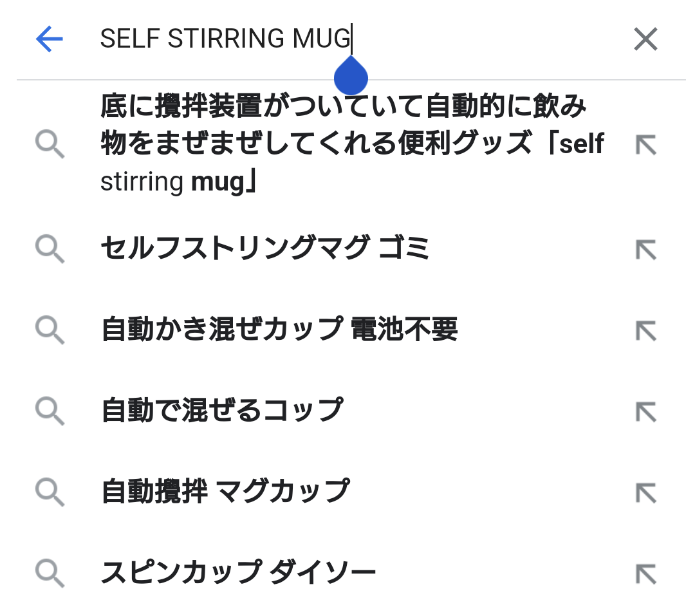695x616 pixels.
Task: Fill query with セルフストリングマグ ゴミ arrow
Action: [x=645, y=248]
